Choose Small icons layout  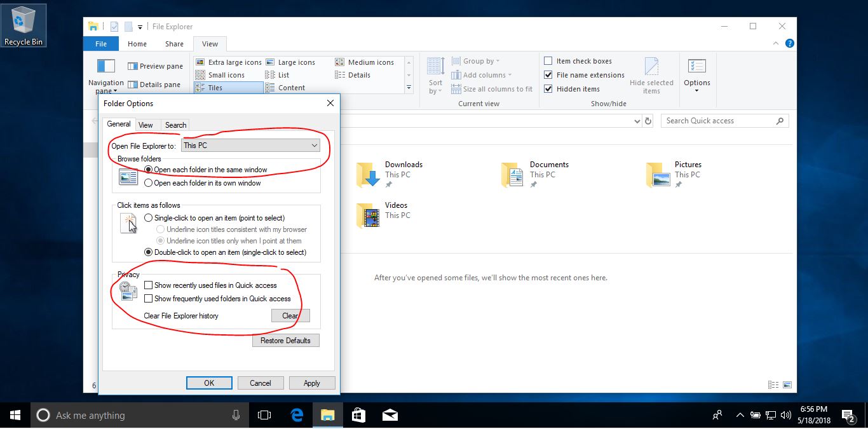(220, 75)
